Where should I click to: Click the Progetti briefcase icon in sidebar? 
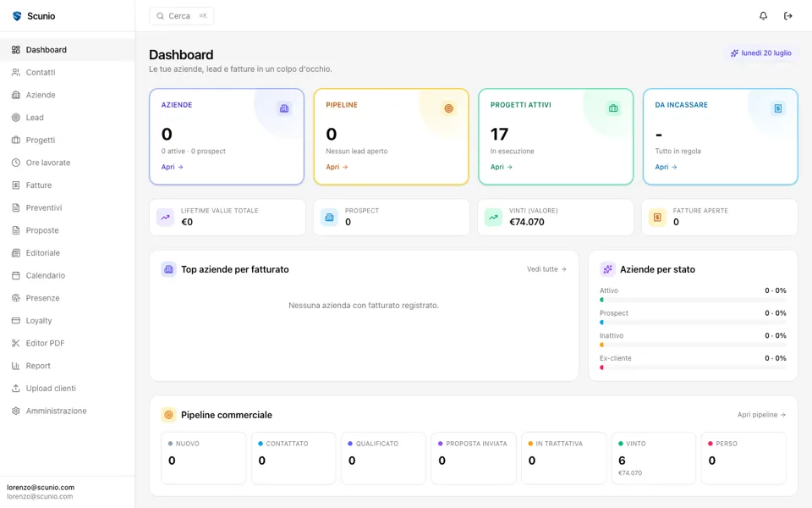[16, 140]
